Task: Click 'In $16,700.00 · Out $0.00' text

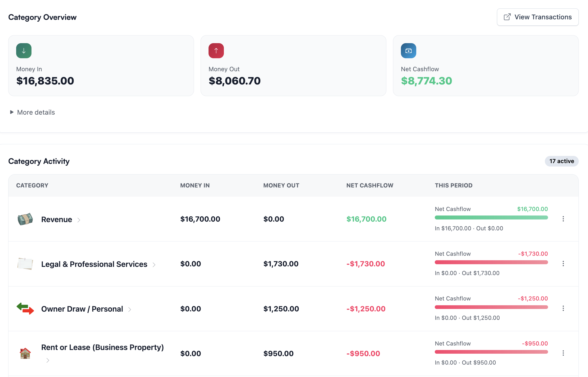Action: tap(469, 228)
